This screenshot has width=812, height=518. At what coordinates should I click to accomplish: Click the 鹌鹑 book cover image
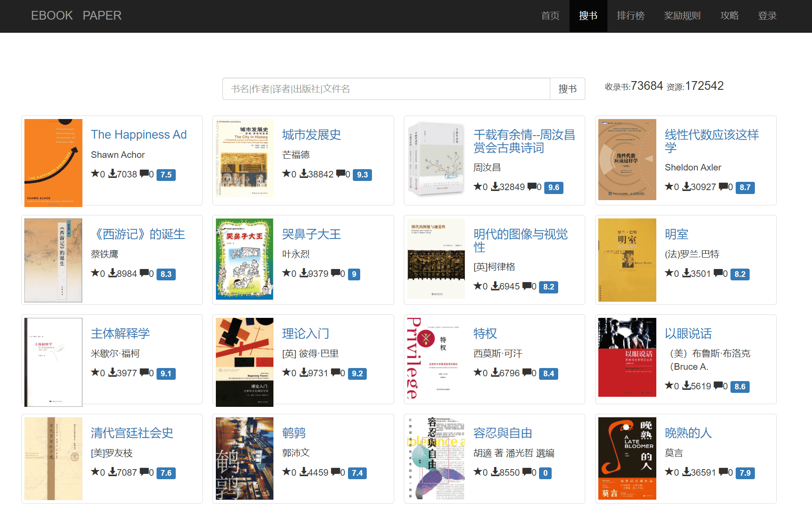[245, 458]
